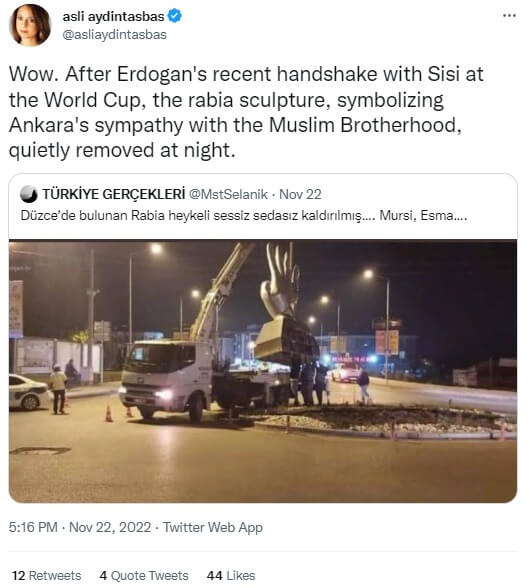The width and height of the screenshot is (530, 588).
Task: Click the Nov 22, 2022 date
Action: tap(110, 527)
